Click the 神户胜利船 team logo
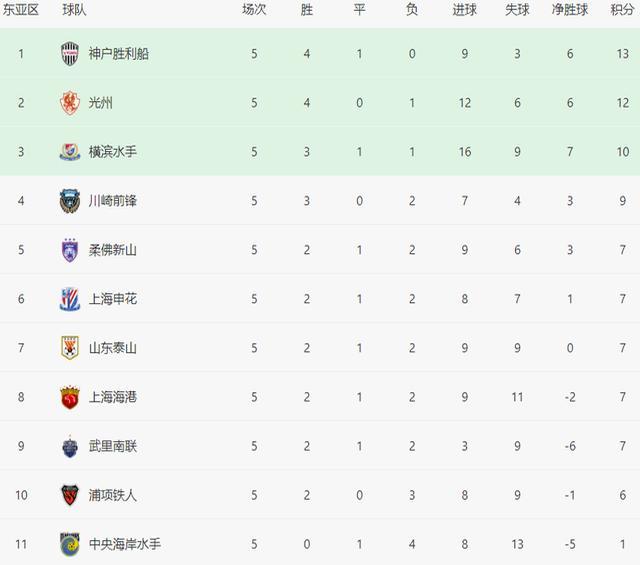Screen dimensions: 640x565 (70, 54)
